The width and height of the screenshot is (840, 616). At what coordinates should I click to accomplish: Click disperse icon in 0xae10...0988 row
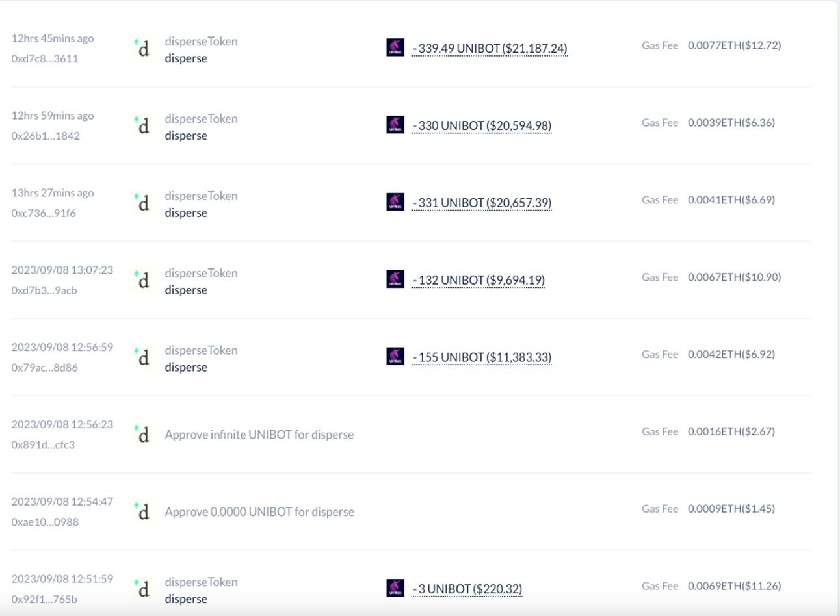point(143,512)
